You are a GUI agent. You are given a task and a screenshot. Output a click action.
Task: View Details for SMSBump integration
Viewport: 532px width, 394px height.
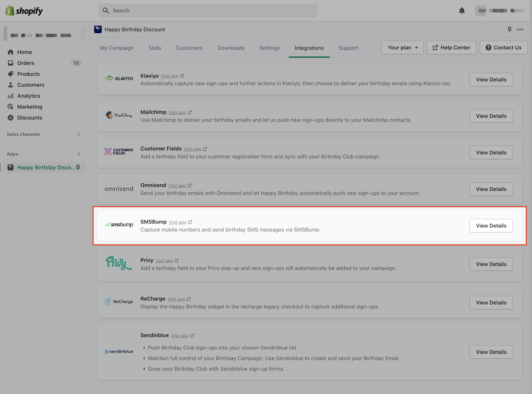491,226
